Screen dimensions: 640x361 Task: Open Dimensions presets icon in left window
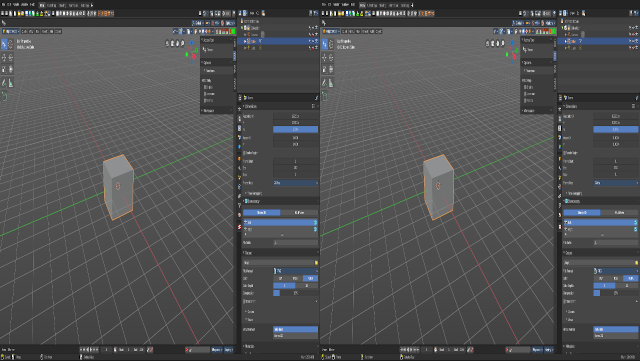[313, 106]
